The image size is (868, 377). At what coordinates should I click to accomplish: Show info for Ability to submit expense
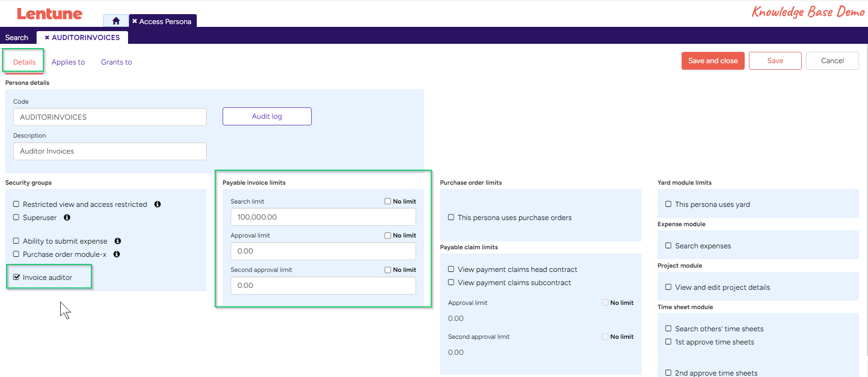pos(118,241)
